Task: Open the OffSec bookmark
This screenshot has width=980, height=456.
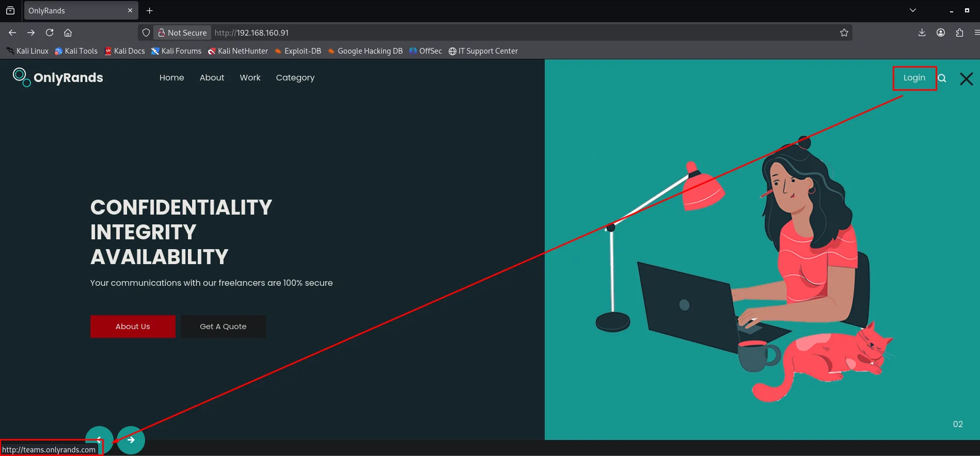Action: click(426, 51)
